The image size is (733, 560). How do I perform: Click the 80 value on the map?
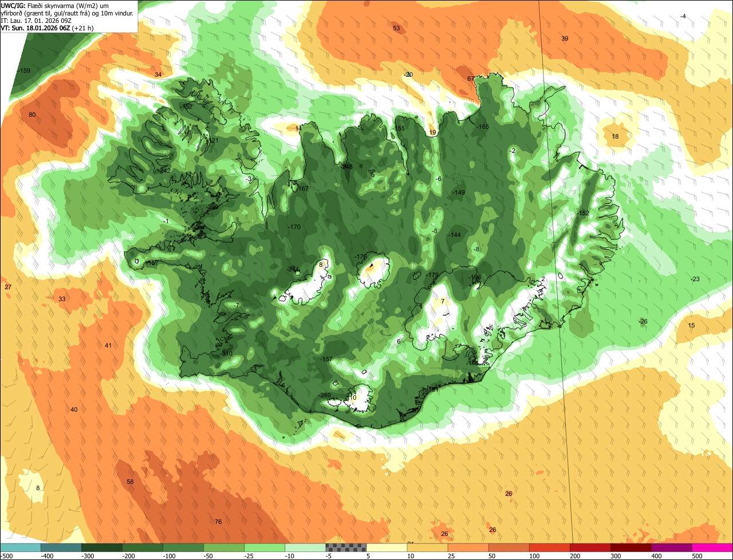32,115
